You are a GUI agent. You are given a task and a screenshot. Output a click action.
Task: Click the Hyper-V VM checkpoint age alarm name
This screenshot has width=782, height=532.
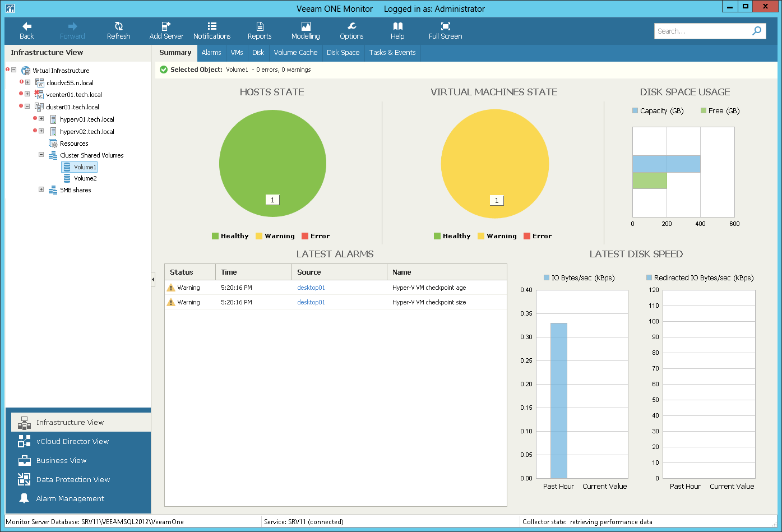click(x=429, y=288)
